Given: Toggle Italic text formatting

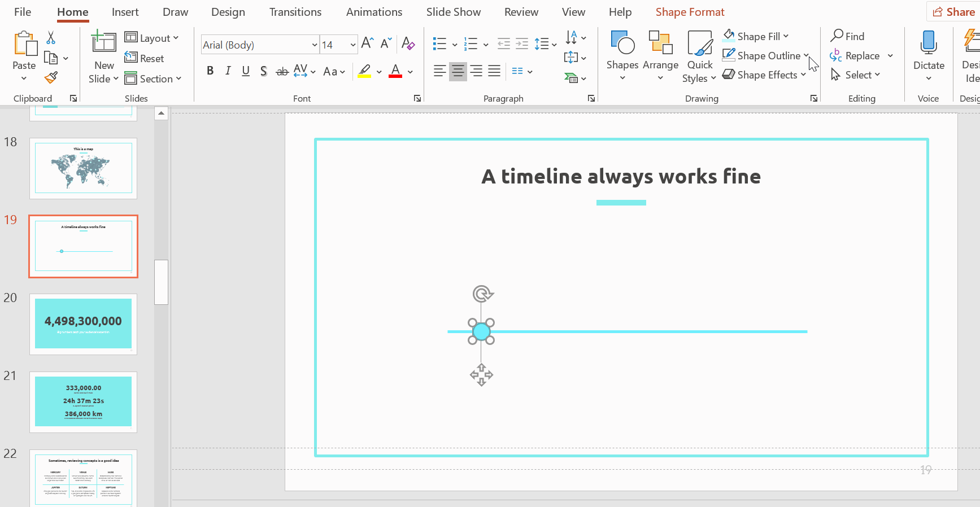Looking at the screenshot, I should click(228, 71).
